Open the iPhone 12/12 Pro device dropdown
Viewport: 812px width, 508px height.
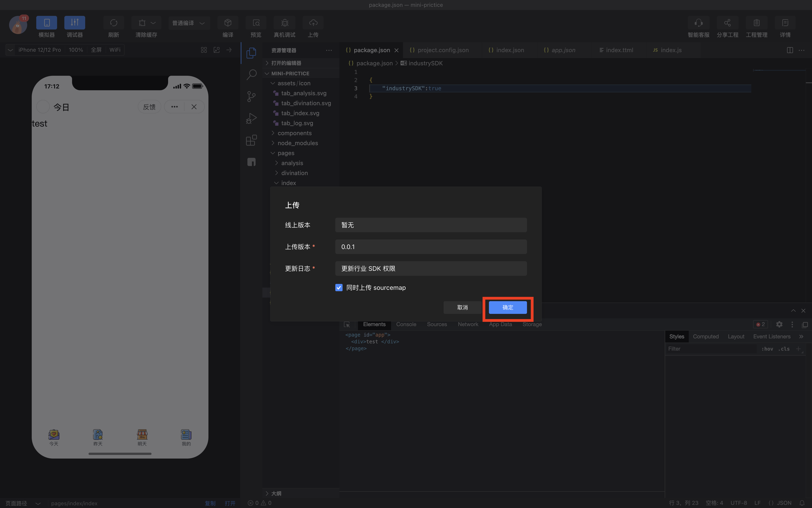[x=40, y=50]
